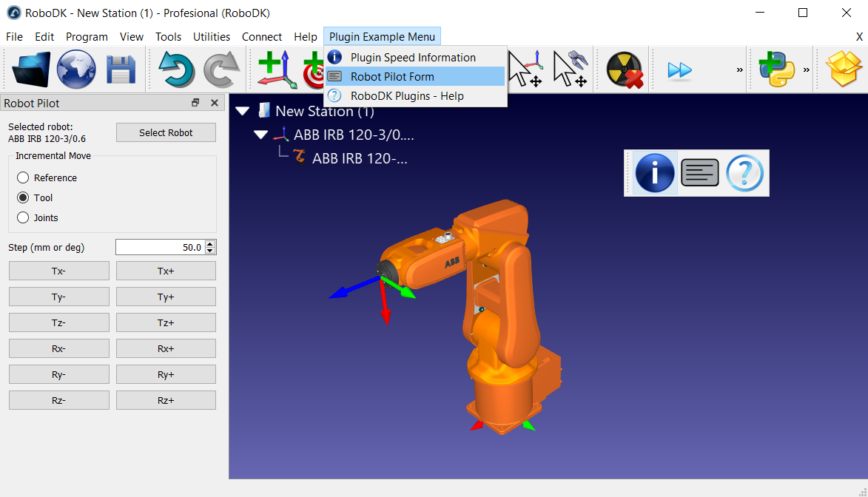Open the online library globe icon
Image resolution: width=868 pixels, height=497 pixels.
pos(76,70)
